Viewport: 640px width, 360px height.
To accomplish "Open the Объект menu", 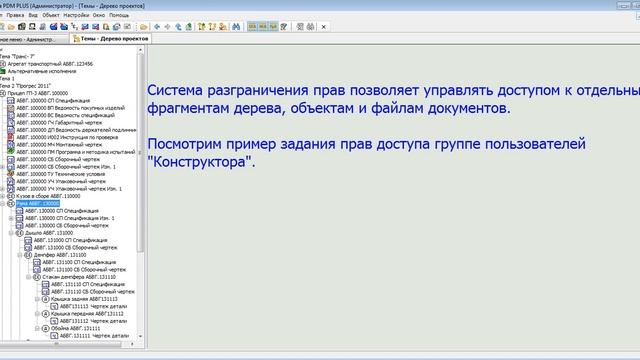I will point(51,15).
